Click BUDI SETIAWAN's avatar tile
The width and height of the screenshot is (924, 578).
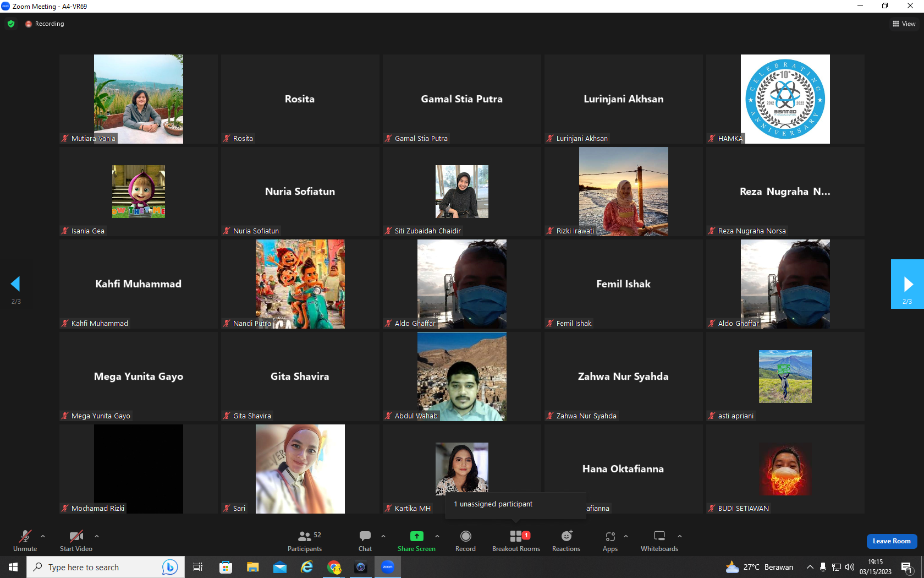(785, 469)
